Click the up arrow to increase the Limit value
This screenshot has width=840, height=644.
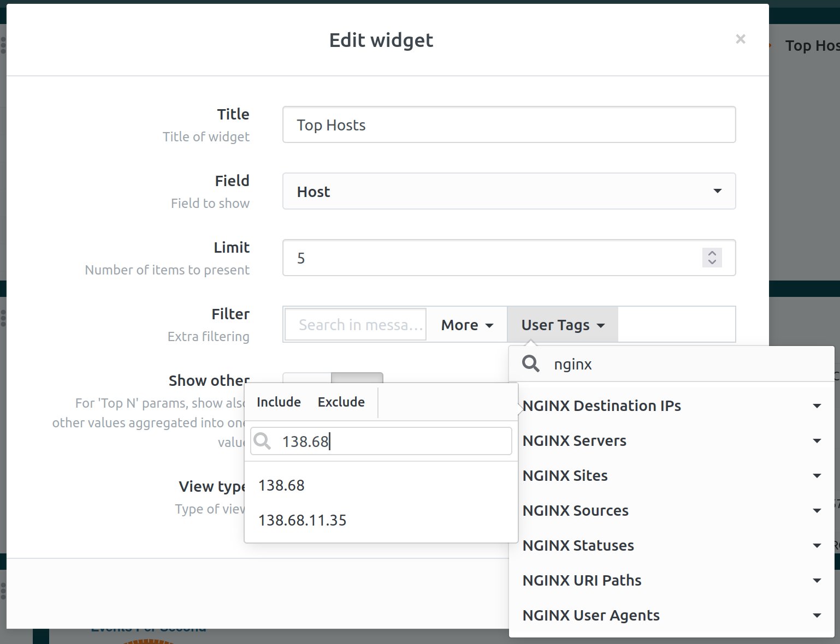pos(712,253)
